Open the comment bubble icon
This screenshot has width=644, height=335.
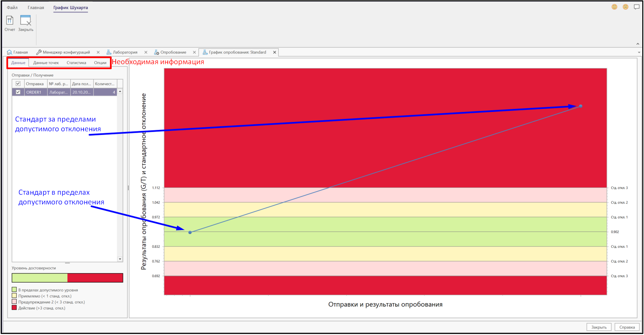(636, 7)
